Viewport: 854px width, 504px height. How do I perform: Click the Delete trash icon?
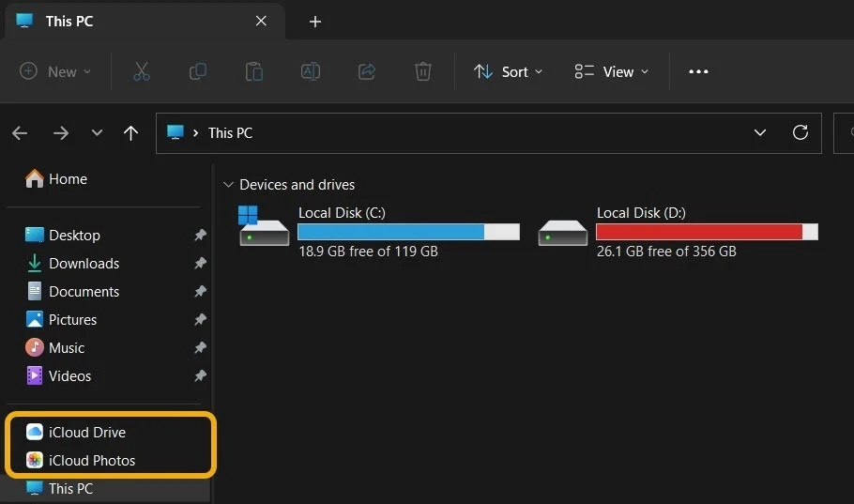(x=422, y=71)
